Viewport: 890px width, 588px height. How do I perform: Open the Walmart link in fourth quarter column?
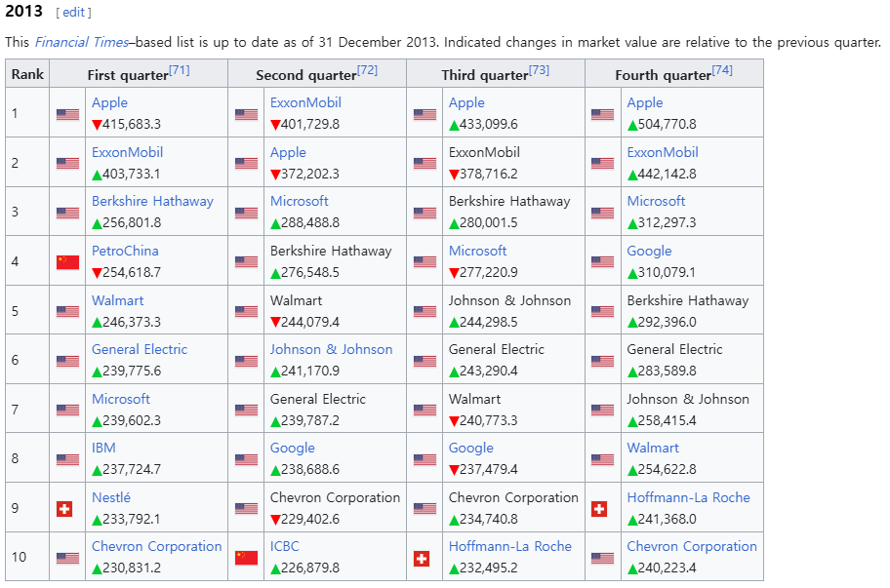tap(653, 448)
